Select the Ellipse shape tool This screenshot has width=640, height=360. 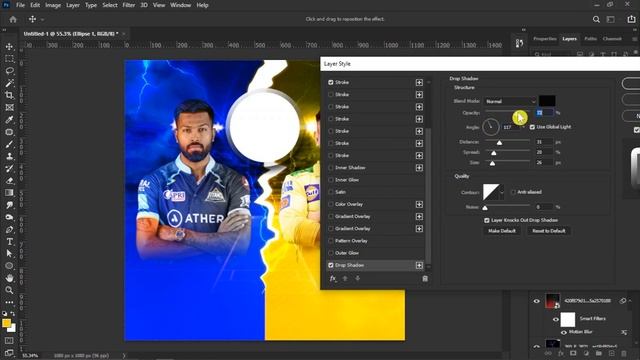(9, 266)
